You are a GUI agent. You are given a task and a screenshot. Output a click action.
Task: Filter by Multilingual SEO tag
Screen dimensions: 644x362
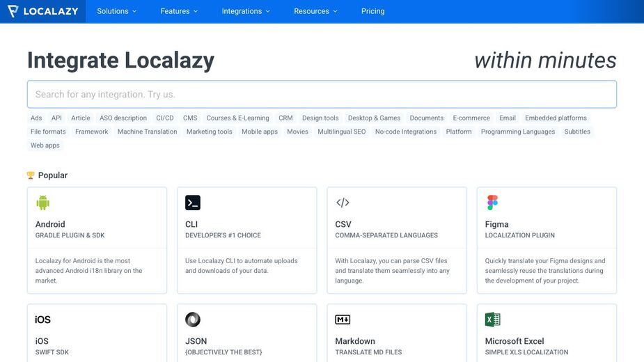342,132
